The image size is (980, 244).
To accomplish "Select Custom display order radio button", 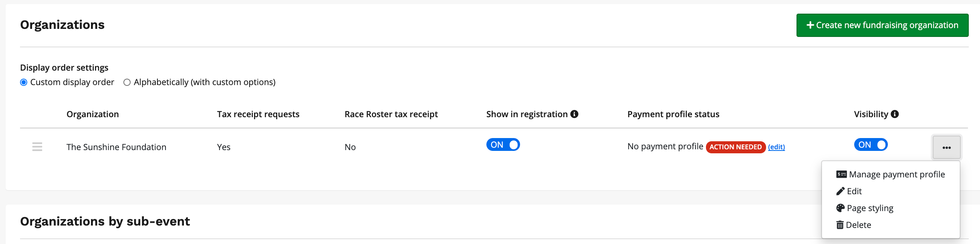I will (x=24, y=82).
